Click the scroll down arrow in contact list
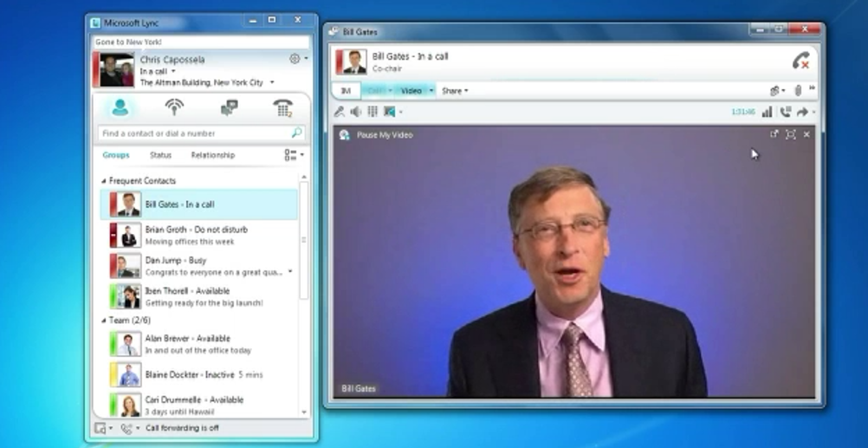868x448 pixels. coord(304,412)
